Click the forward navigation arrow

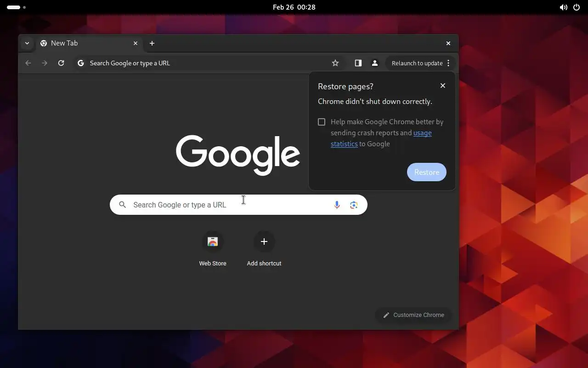(x=45, y=63)
